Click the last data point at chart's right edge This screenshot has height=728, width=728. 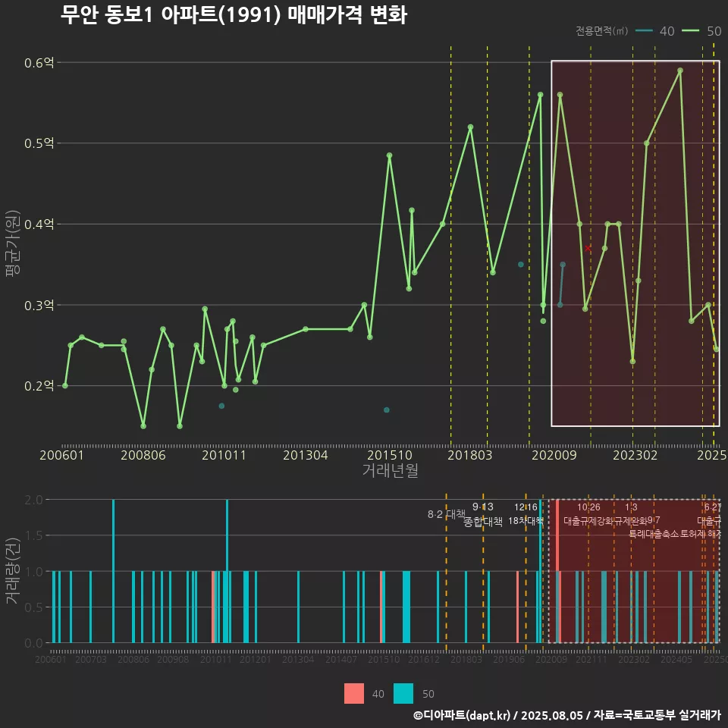tap(717, 349)
